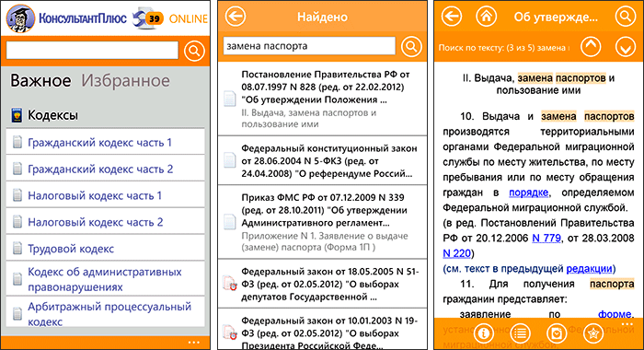Click the Кодексы book icon

[x=17, y=115]
